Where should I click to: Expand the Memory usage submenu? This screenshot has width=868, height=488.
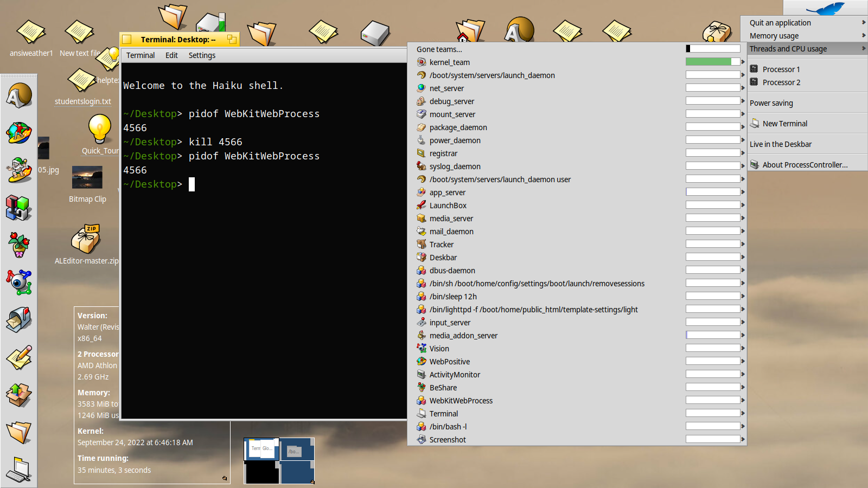[x=773, y=35]
